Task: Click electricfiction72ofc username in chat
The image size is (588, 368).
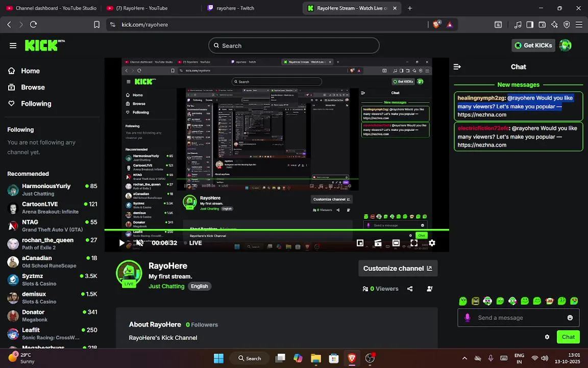Action: tap(483, 128)
